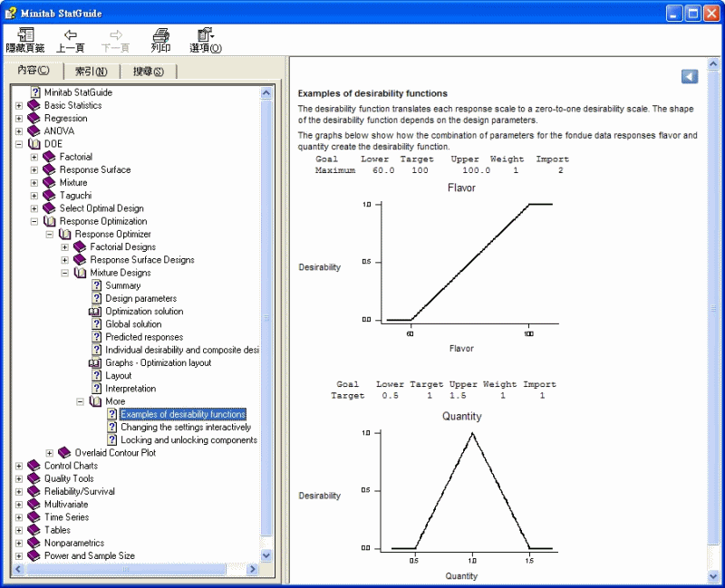
Task: Click the tree scroll-up arrow
Action: click(266, 93)
